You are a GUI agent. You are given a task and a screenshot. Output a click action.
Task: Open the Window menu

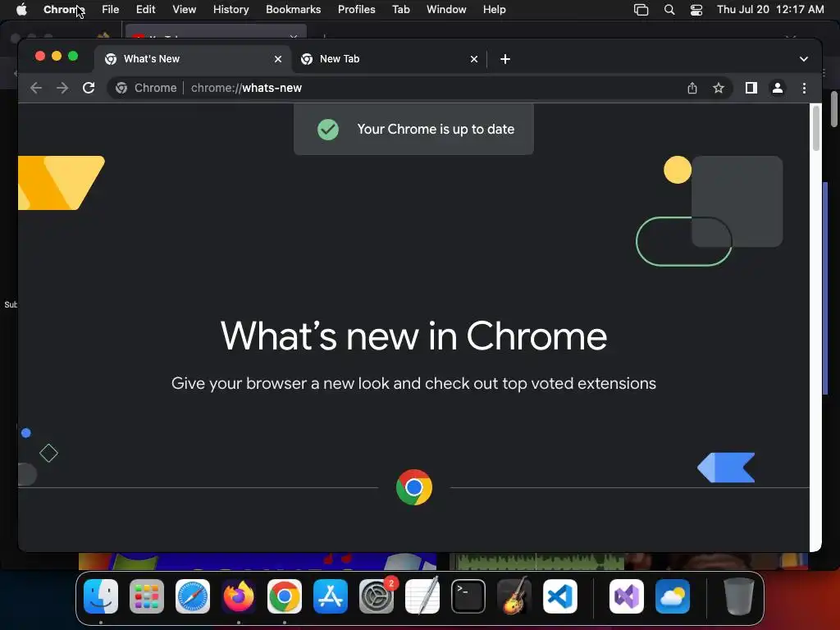(446, 10)
